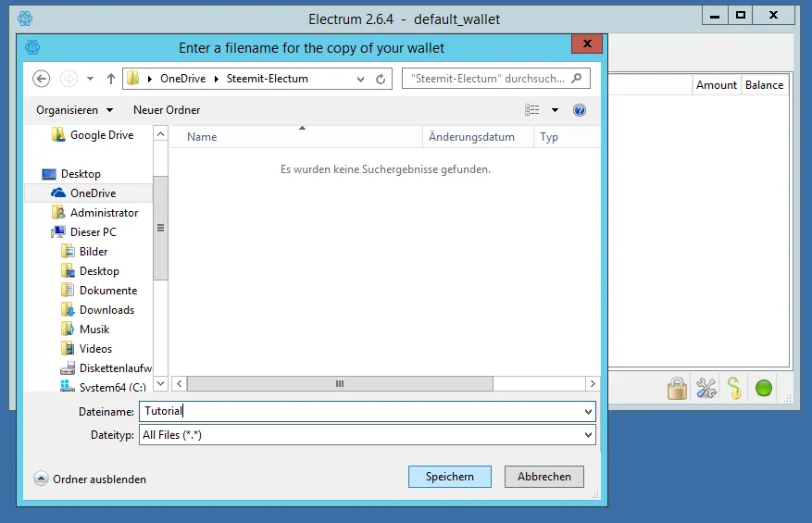The height and width of the screenshot is (523, 812).
Task: Sort by the Name column header
Action: pos(296,137)
